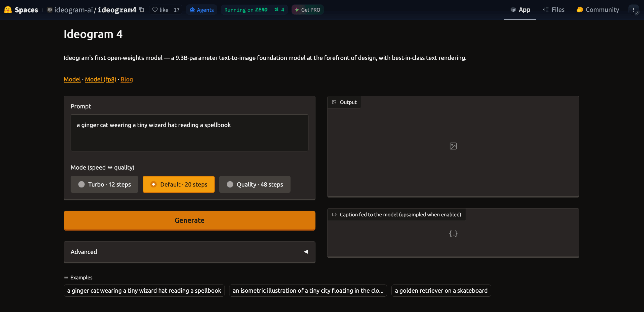644x312 pixels.
Task: Click the Mode (speed ↔ quality) label
Action: (102, 168)
